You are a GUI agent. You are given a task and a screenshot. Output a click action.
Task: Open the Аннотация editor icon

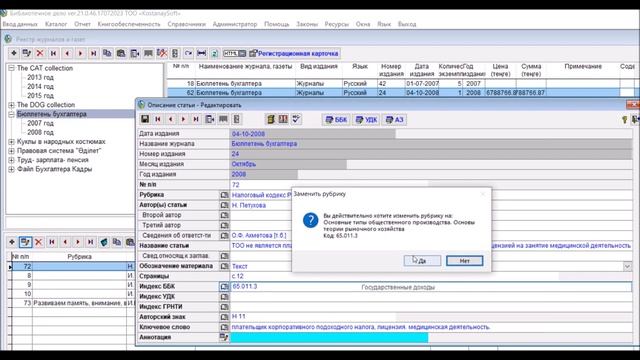coord(224,337)
